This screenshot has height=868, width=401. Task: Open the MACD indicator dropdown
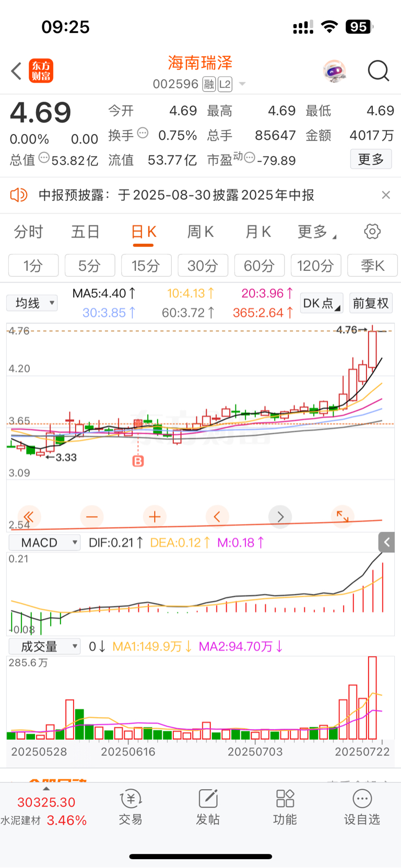tap(44, 543)
